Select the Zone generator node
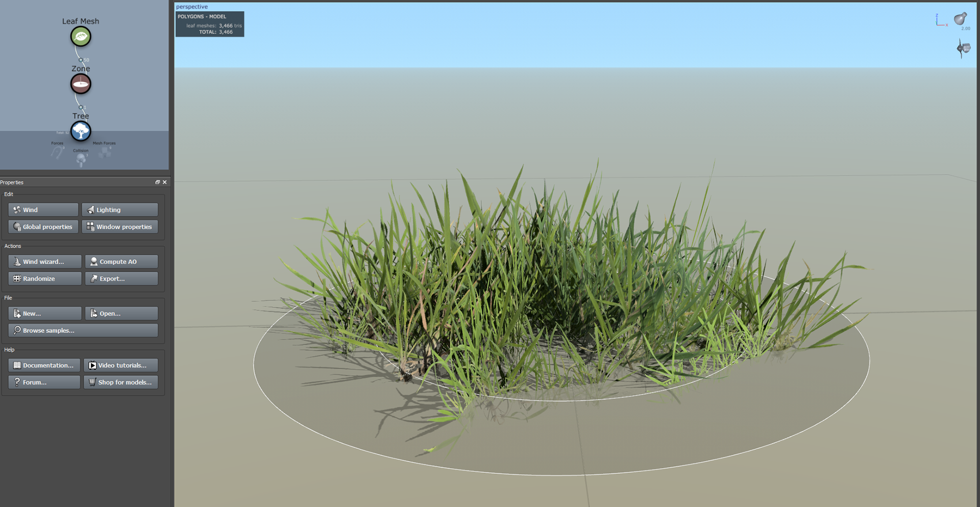Image resolution: width=980 pixels, height=507 pixels. coord(81,84)
